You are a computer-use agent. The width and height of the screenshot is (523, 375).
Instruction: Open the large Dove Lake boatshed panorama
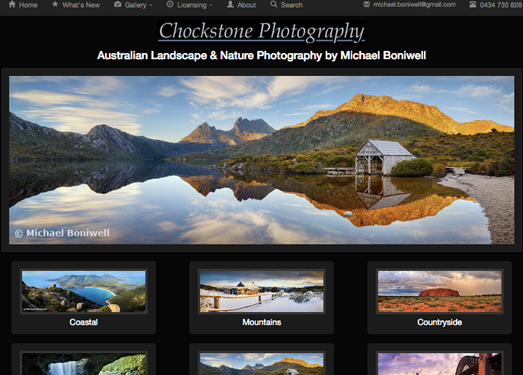pos(262,160)
